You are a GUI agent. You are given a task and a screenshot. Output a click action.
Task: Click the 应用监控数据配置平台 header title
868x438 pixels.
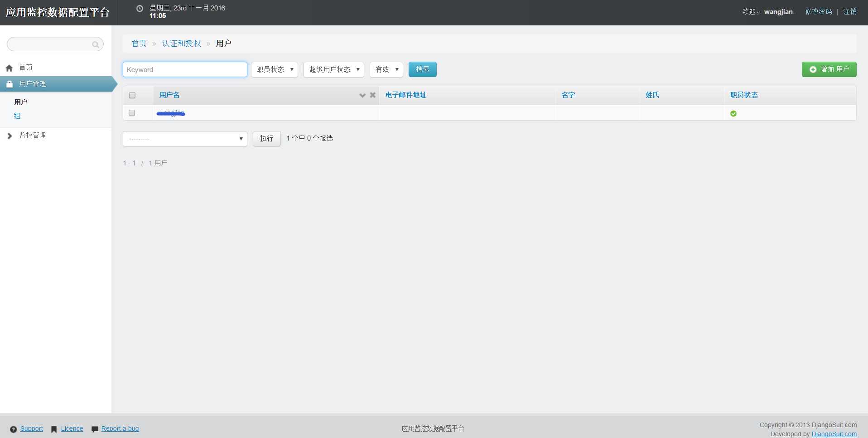58,12
